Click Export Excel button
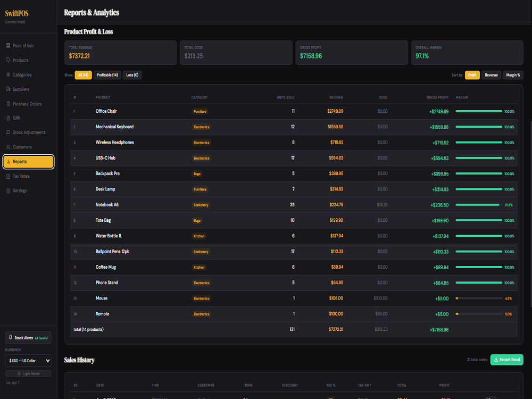532x399 pixels. [x=506, y=360]
